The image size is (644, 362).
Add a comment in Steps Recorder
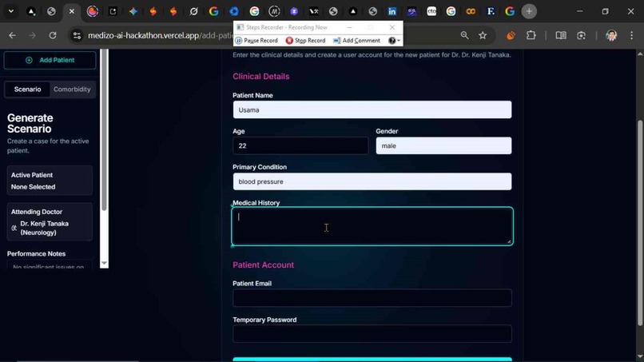(x=356, y=40)
